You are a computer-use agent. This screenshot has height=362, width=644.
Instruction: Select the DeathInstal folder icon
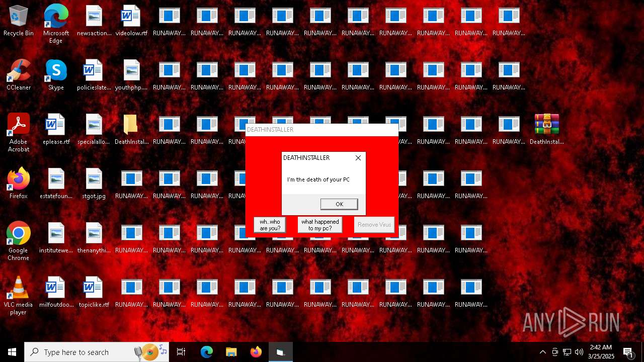131,129
